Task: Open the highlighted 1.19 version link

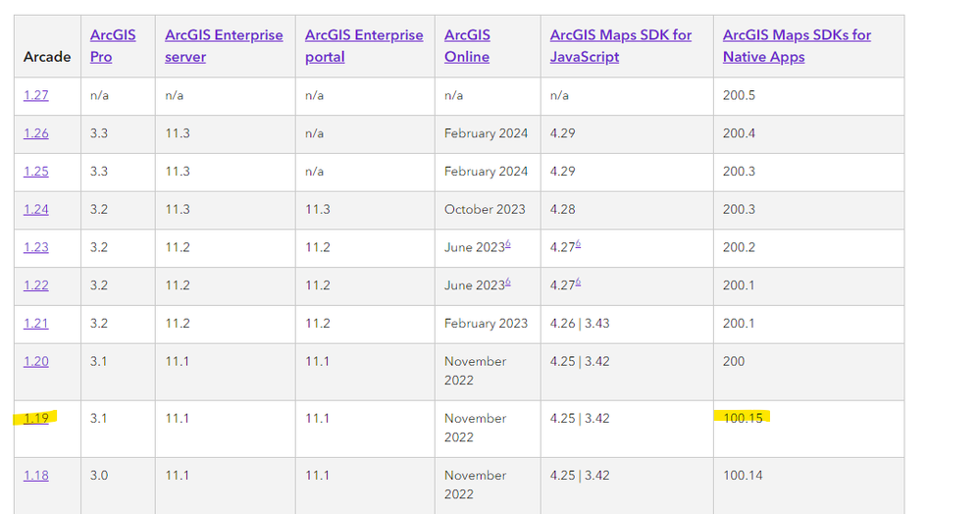Action: (36, 418)
